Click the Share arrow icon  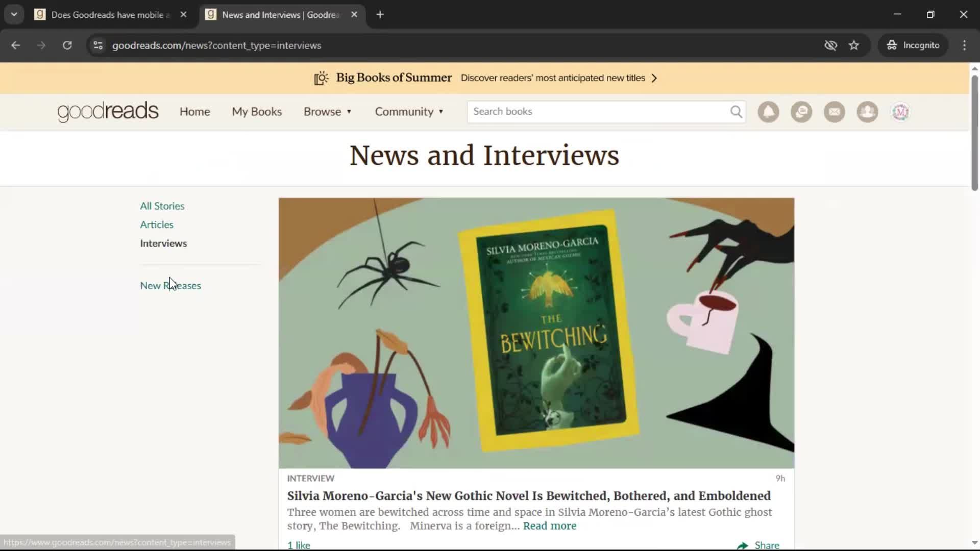pos(743,545)
